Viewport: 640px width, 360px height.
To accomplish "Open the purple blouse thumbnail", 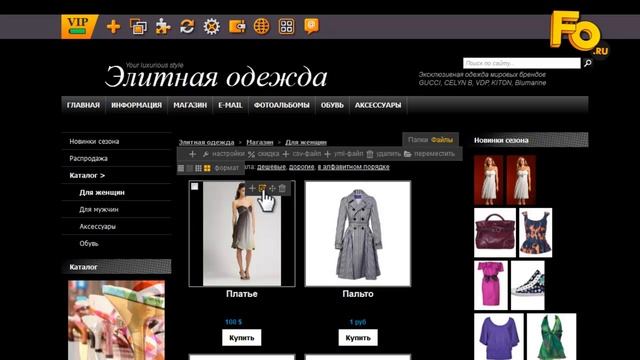I will 499,337.
